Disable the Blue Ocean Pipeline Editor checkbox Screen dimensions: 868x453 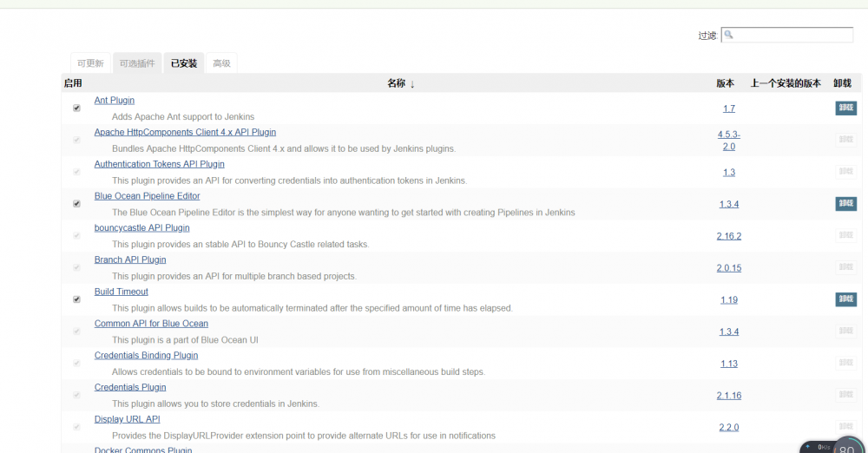pos(76,204)
